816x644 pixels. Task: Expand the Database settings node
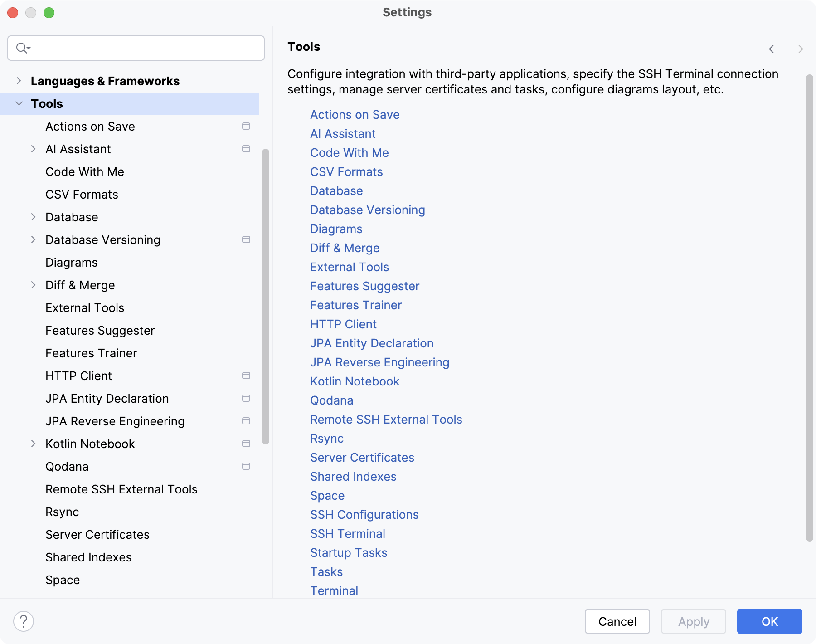33,217
